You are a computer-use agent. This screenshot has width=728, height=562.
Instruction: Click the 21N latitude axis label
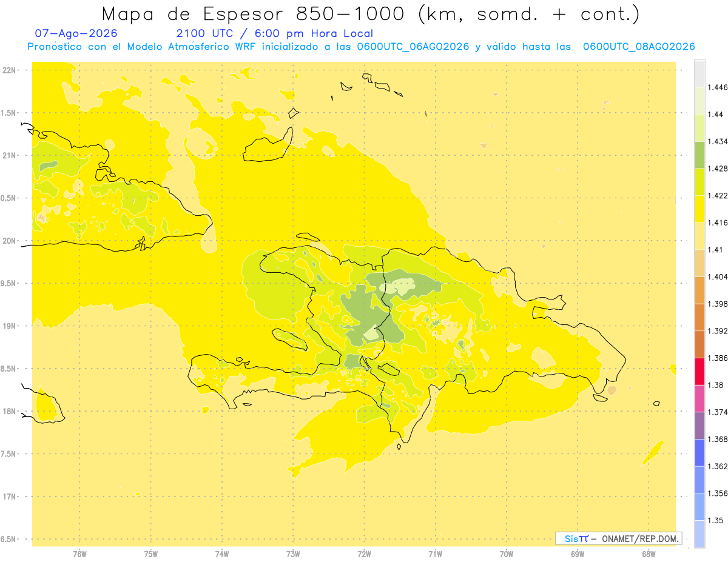10,155
